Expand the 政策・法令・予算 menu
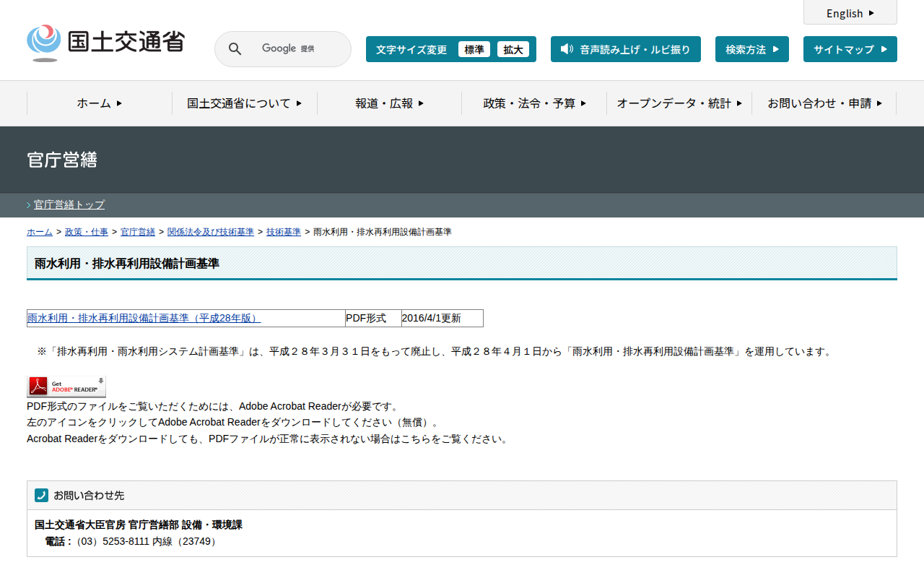The width and height of the screenshot is (924, 578). [534, 103]
